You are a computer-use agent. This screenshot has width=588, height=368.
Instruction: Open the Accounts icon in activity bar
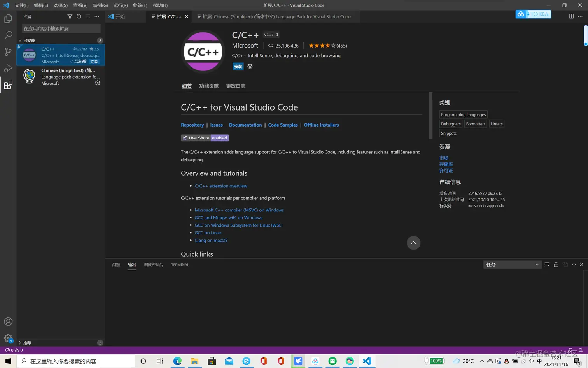(8, 322)
